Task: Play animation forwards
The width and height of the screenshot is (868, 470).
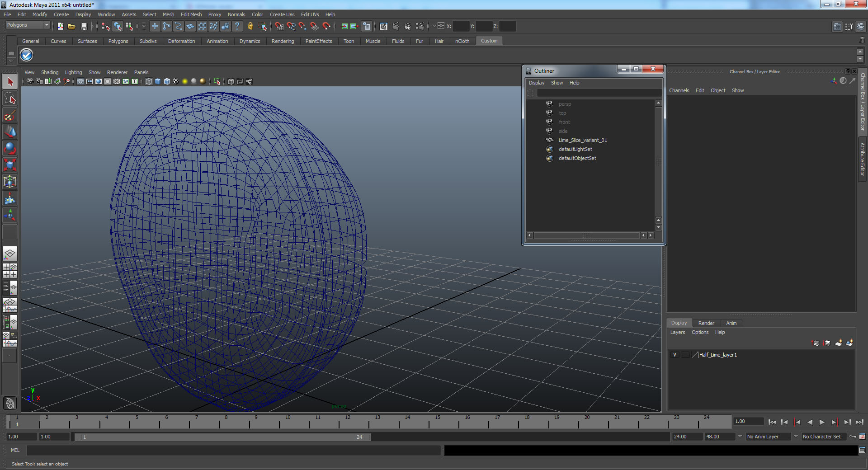Action: (x=822, y=422)
